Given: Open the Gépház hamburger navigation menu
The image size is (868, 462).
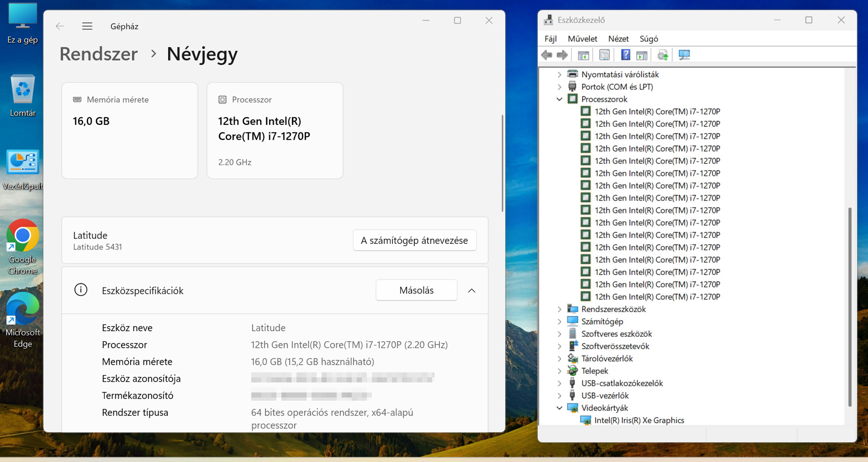Looking at the screenshot, I should pyautogui.click(x=87, y=26).
